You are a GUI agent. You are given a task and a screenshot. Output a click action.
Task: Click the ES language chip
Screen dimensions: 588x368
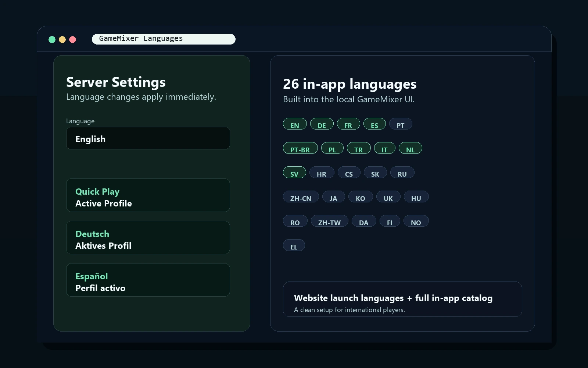tap(374, 124)
